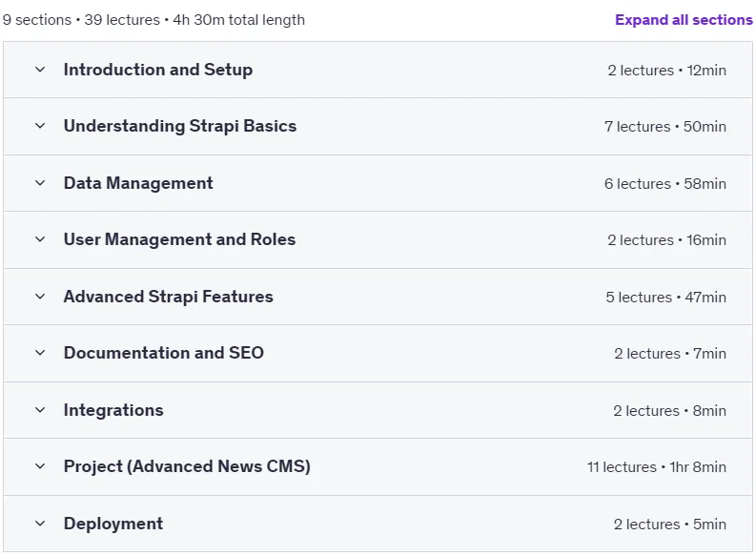The height and width of the screenshot is (556, 756).
Task: Expand the Project (Advanced News CMS) chevron
Action: [x=40, y=466]
